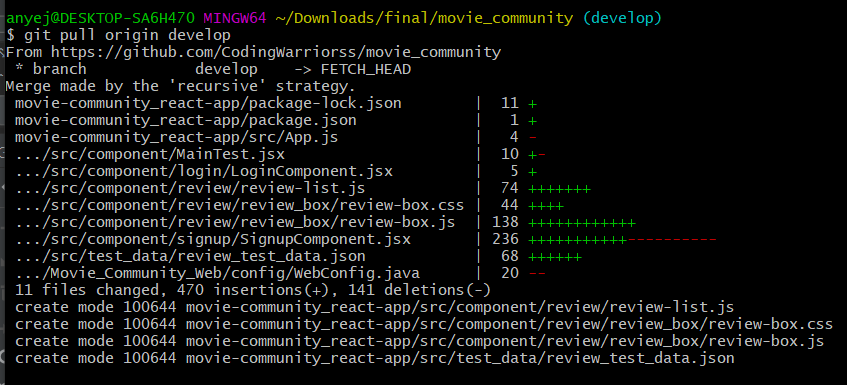The height and width of the screenshot is (385, 847).
Task: Click the SignupComponent.jsx file row
Action: click(x=366, y=239)
